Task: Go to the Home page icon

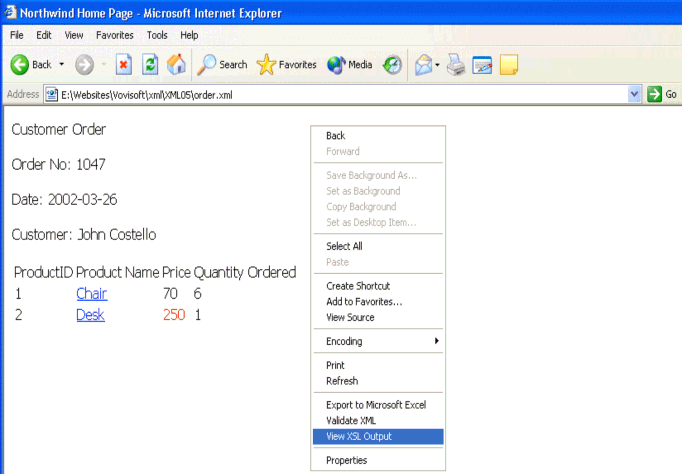Action: (176, 65)
